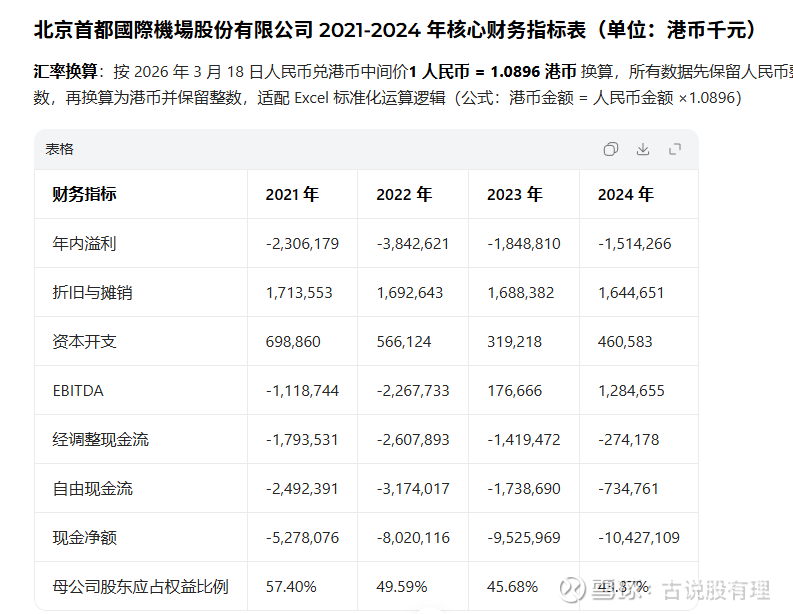This screenshot has width=793, height=614.
Task: Select cell value 1,692,643
Action: pyautogui.click(x=410, y=293)
